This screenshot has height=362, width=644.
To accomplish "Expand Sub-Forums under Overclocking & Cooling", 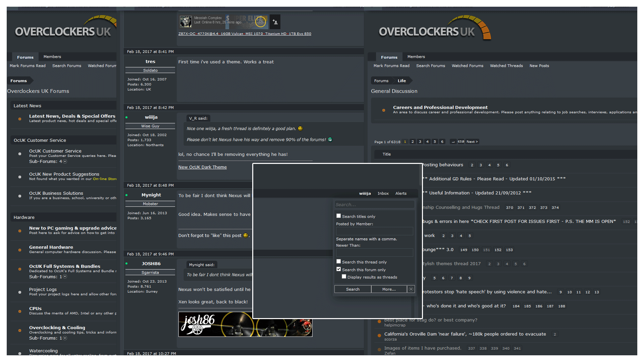I will [x=65, y=338].
